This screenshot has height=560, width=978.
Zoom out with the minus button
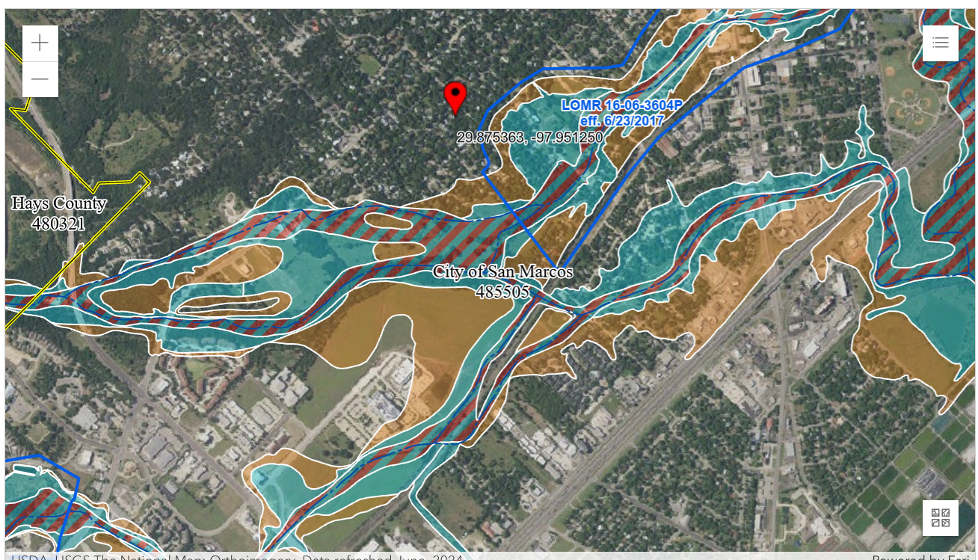coord(40,79)
